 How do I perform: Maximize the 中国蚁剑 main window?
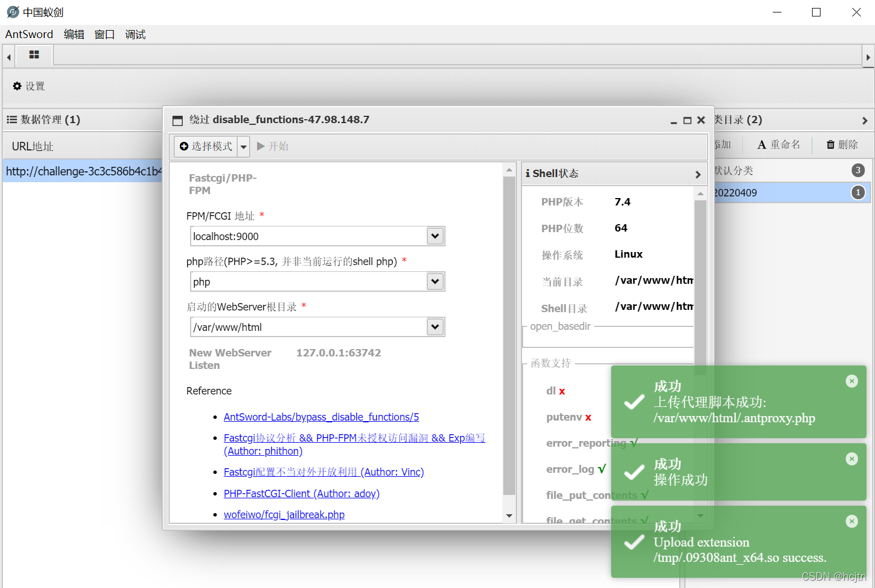[816, 12]
